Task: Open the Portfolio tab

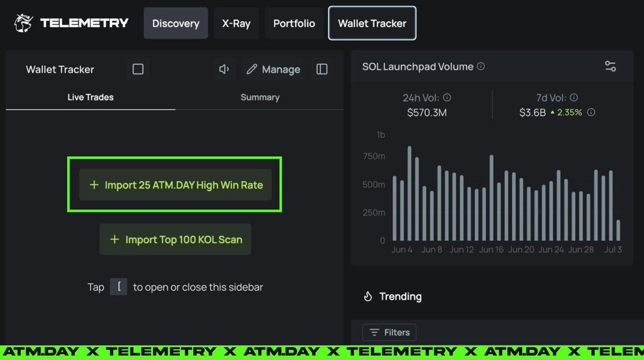Action: coord(294,24)
